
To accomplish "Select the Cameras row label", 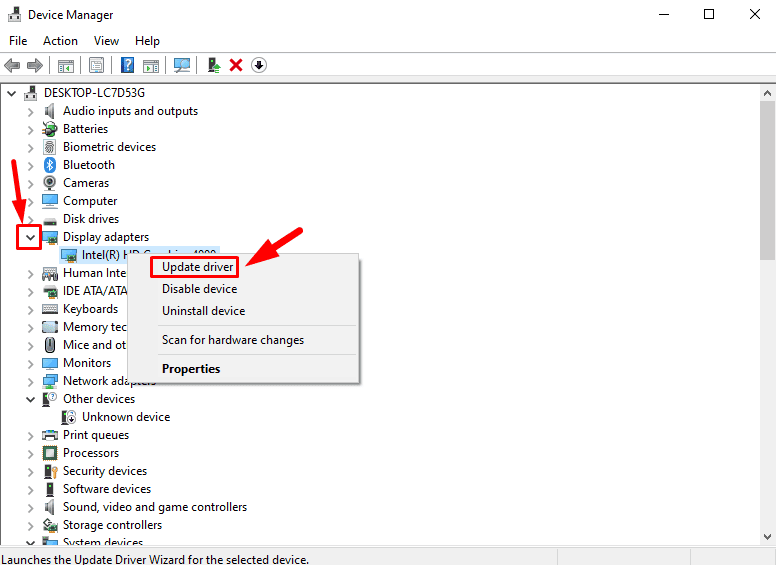I will [86, 183].
